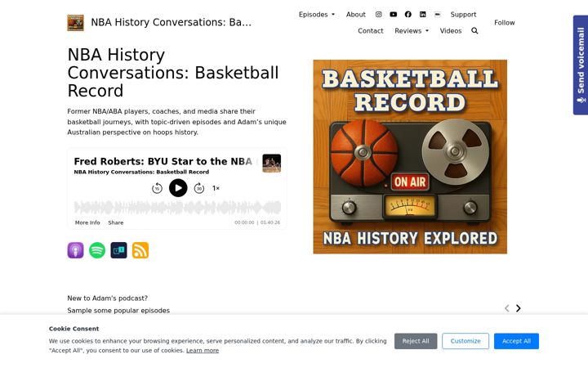This screenshot has height=368, width=588.
Task: Click "Sample some popular episodes" text
Action: (x=118, y=311)
